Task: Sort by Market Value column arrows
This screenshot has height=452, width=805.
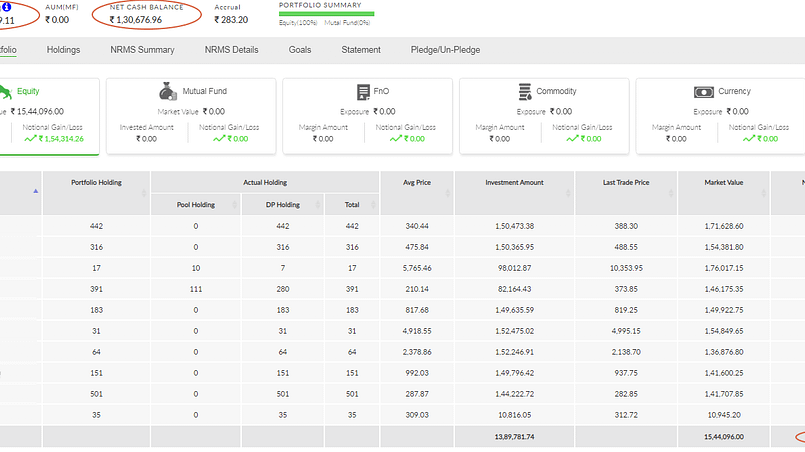Action: (x=763, y=193)
